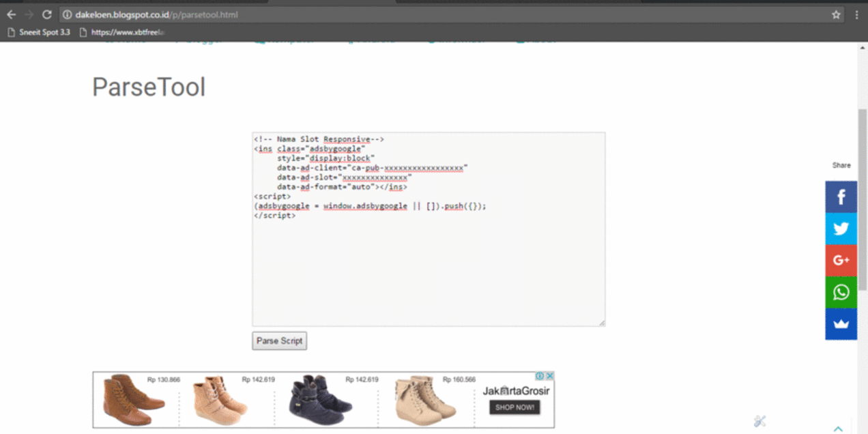The image size is (868, 434).
Task: Click the page vertical scrollbar thumb
Action: click(x=863, y=199)
